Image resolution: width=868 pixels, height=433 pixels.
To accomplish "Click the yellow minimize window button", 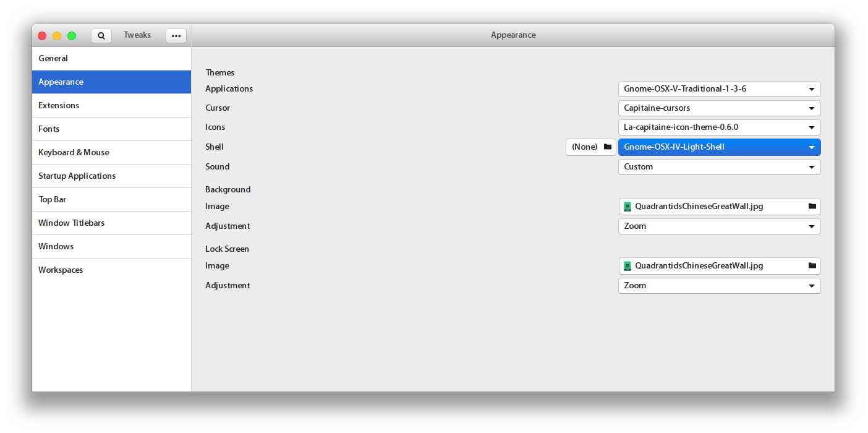I will [x=57, y=36].
